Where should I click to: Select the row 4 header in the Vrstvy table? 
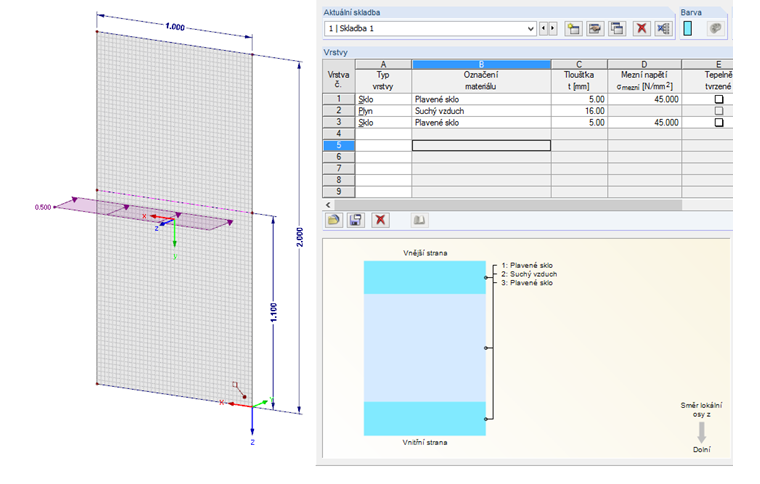point(339,134)
